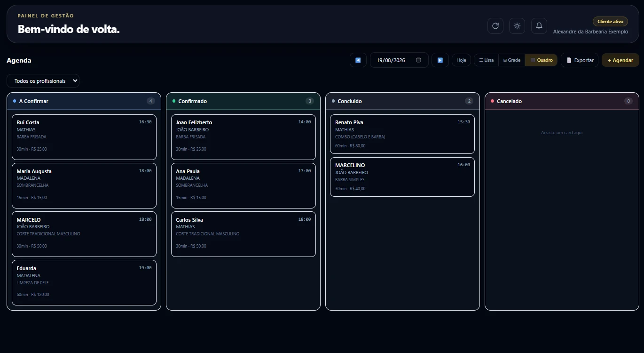Switch to Lista view
The width and height of the screenshot is (644, 353).
[486, 60]
